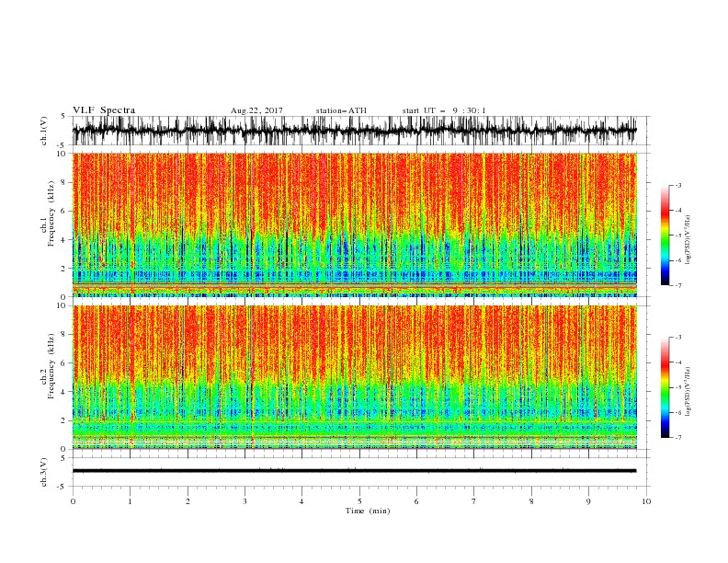
Task: Click the time axis tick label "1"
Action: [130, 501]
